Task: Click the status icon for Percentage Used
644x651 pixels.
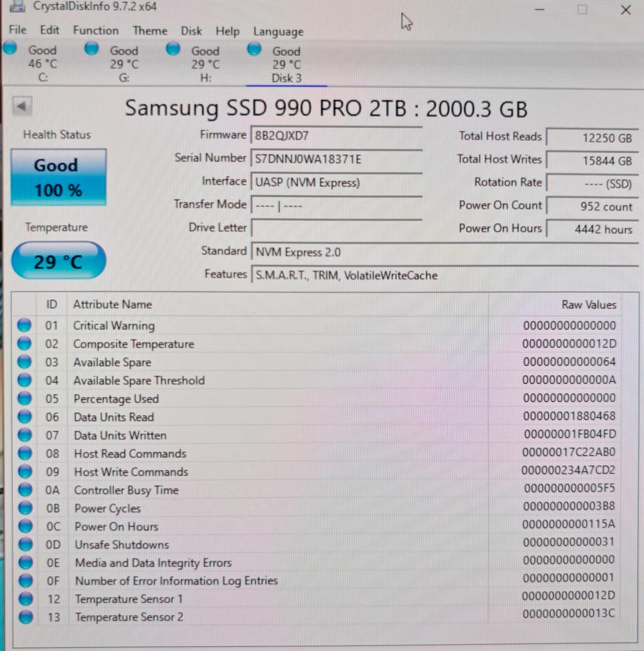Action: 25,398
